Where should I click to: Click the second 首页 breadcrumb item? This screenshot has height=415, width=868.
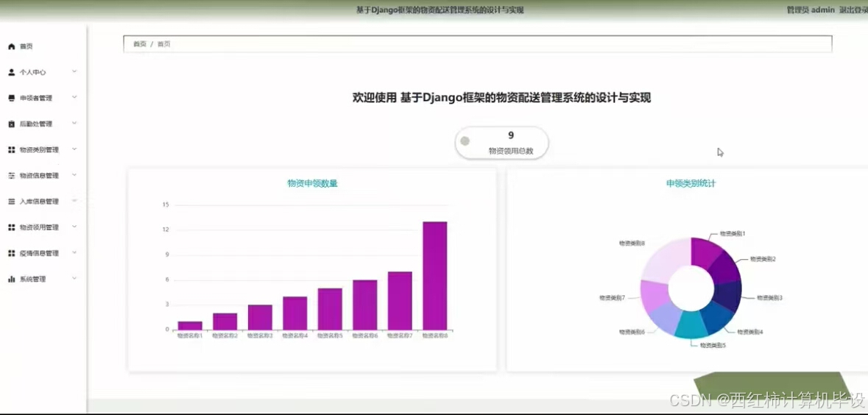pyautogui.click(x=164, y=43)
